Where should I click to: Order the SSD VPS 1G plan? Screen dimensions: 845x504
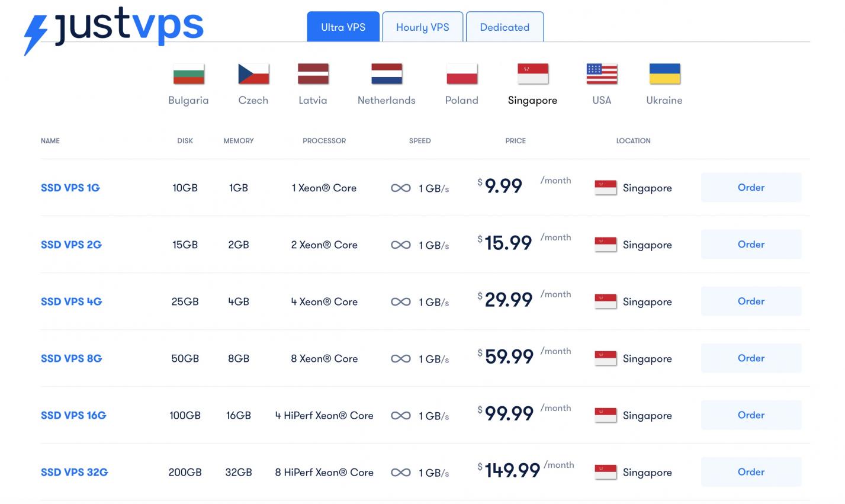(751, 187)
